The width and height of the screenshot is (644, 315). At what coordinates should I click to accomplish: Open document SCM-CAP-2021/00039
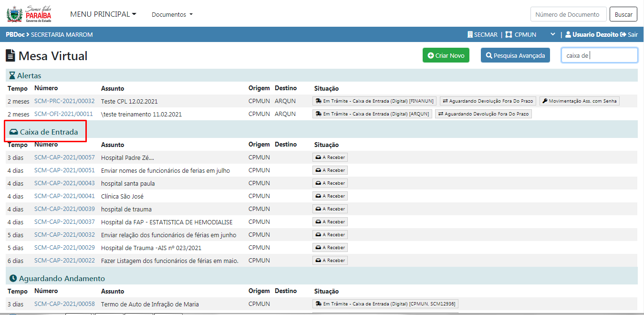(64, 209)
